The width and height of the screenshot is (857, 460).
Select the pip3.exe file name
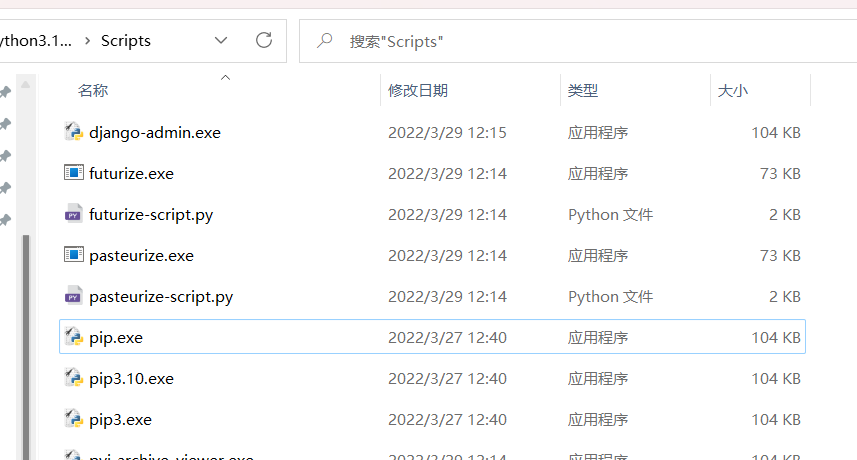pos(120,420)
